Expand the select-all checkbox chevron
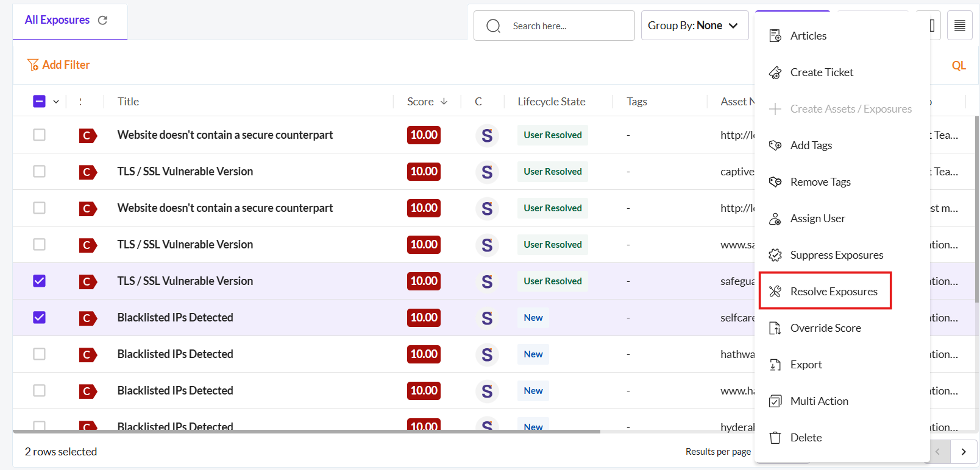 click(56, 102)
